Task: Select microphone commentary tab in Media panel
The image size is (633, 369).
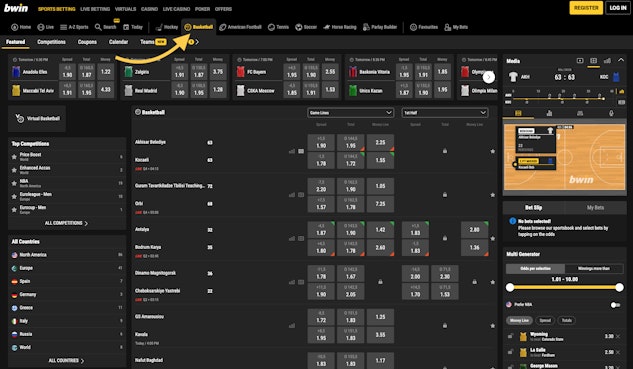Action: coord(611,113)
